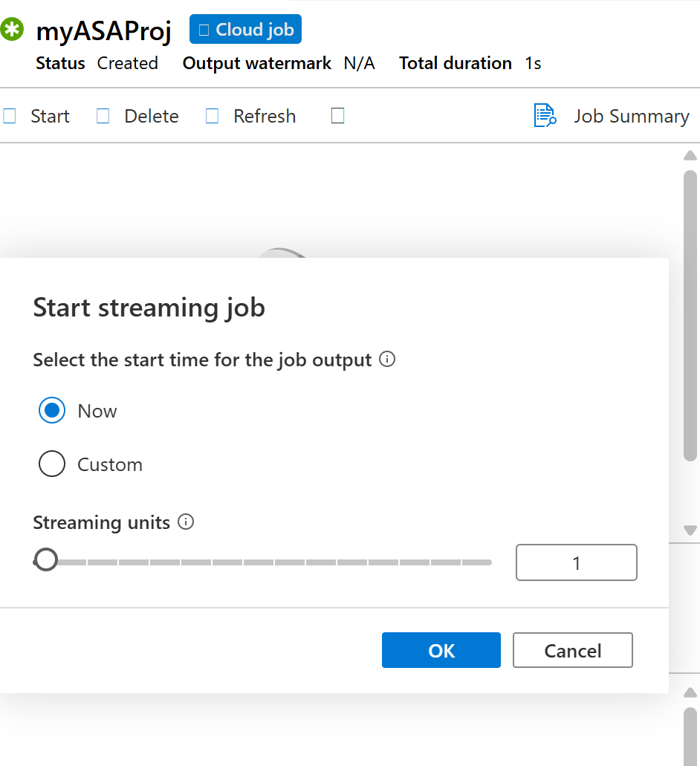Select the Now radio button

[x=52, y=411]
